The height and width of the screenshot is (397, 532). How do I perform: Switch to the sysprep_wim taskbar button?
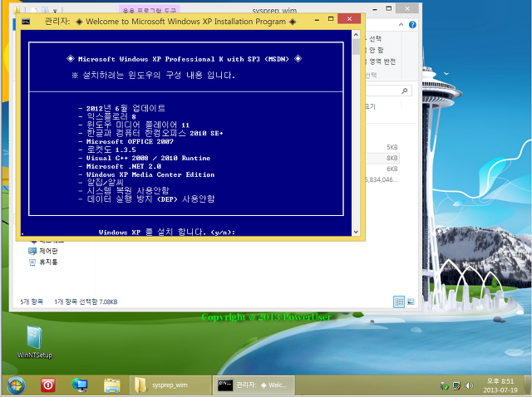click(170, 385)
